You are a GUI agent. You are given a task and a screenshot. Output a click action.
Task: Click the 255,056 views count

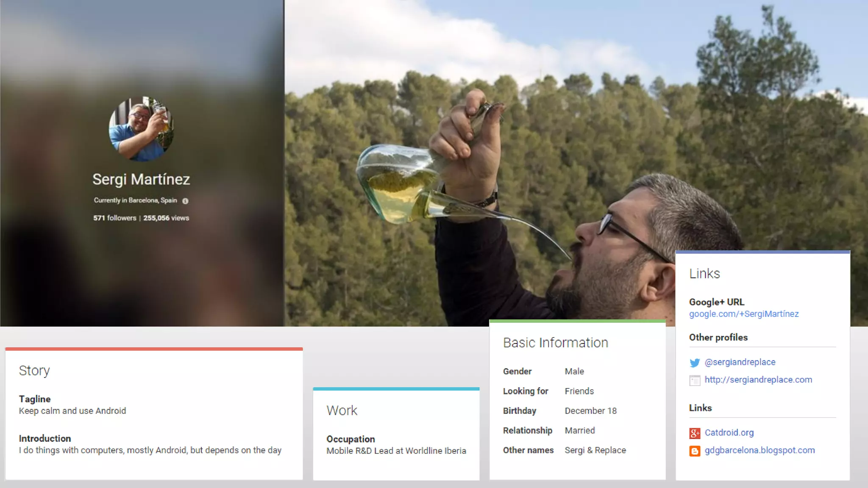pos(166,218)
